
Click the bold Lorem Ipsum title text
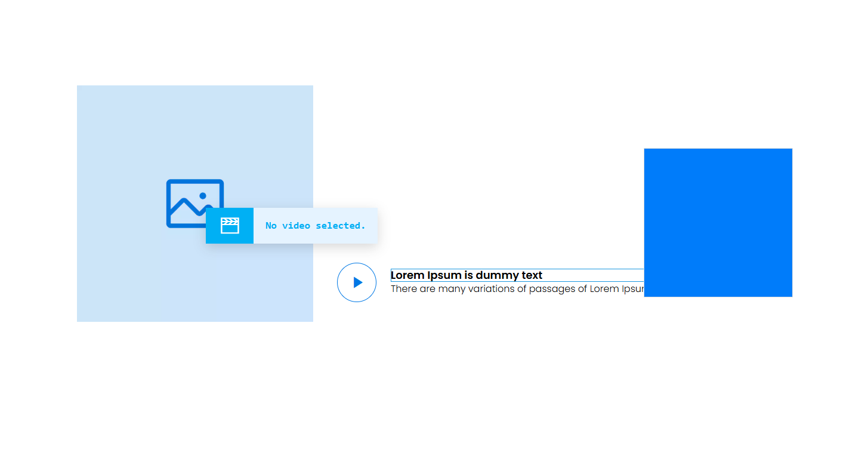tap(466, 275)
